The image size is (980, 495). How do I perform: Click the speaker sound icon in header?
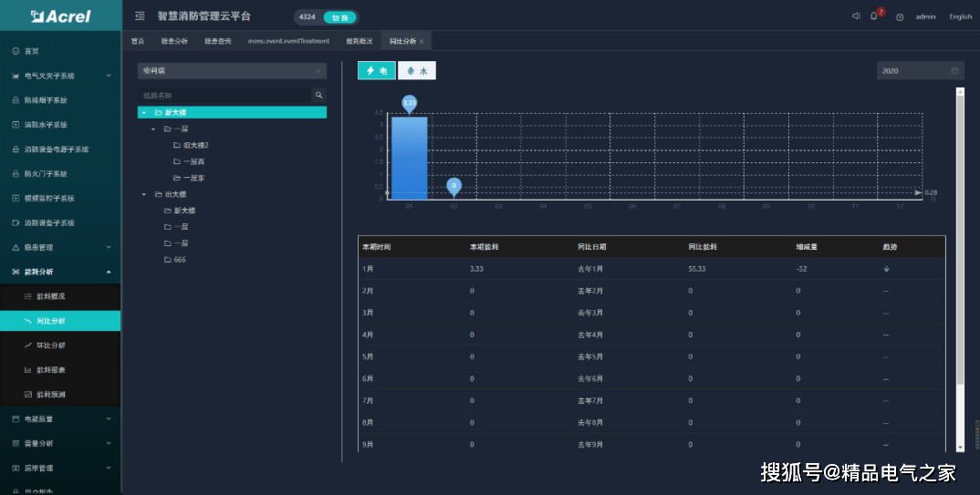(856, 16)
